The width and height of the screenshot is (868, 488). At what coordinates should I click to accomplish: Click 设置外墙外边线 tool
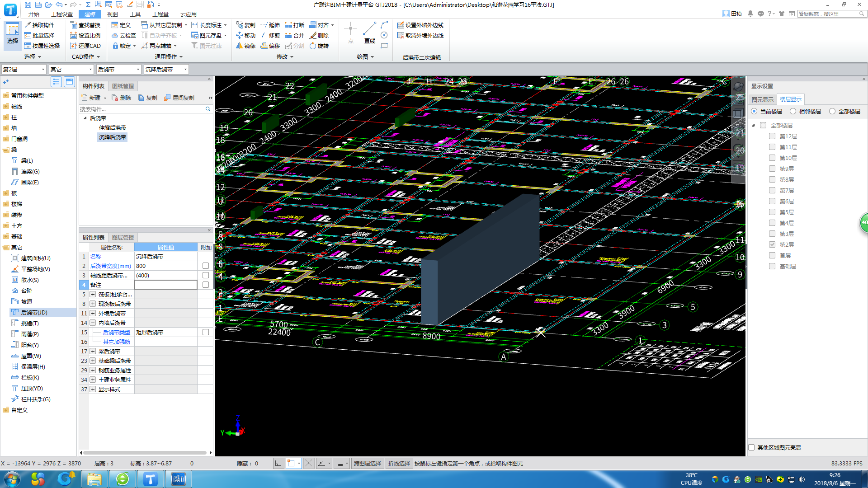click(x=420, y=25)
